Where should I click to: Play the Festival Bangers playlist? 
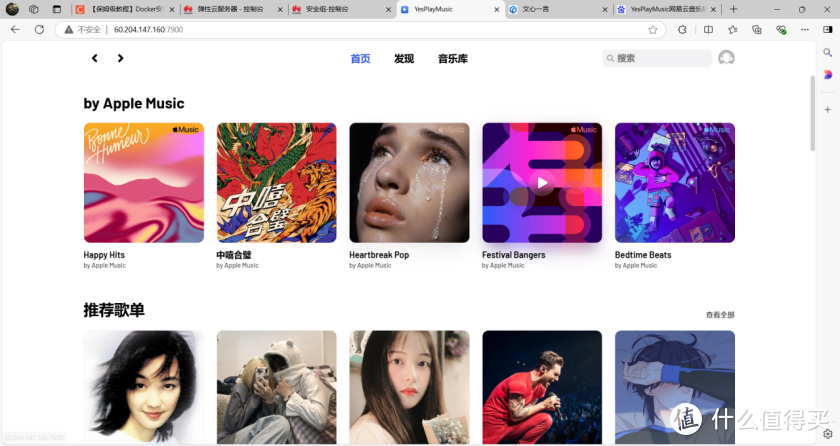542,183
